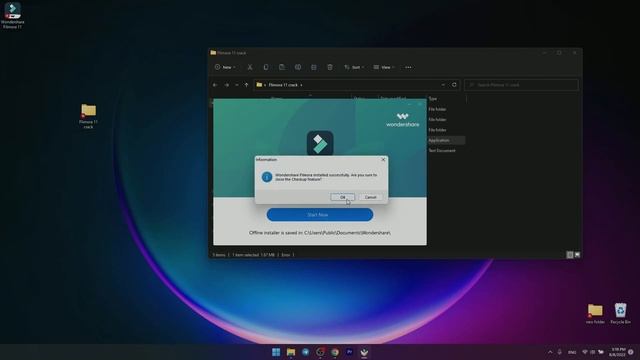Open the Windows Start menu

point(276,352)
